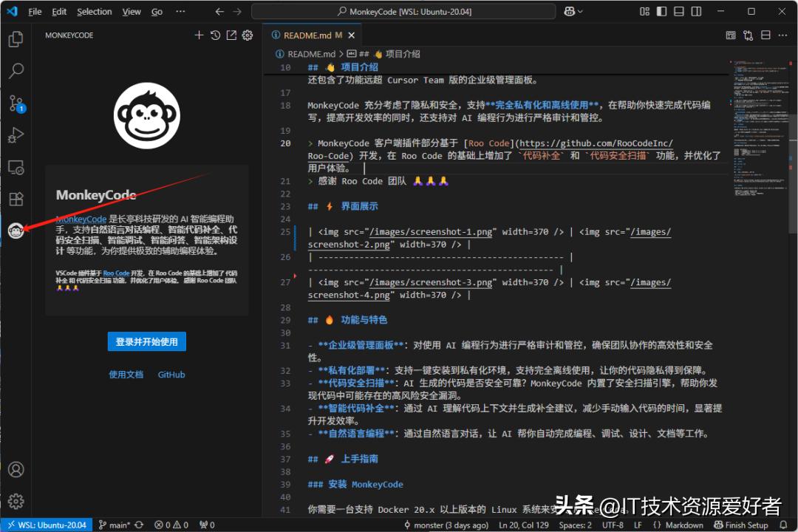Select the Explorer icon
The height and width of the screenshot is (532, 798).
pyautogui.click(x=16, y=38)
